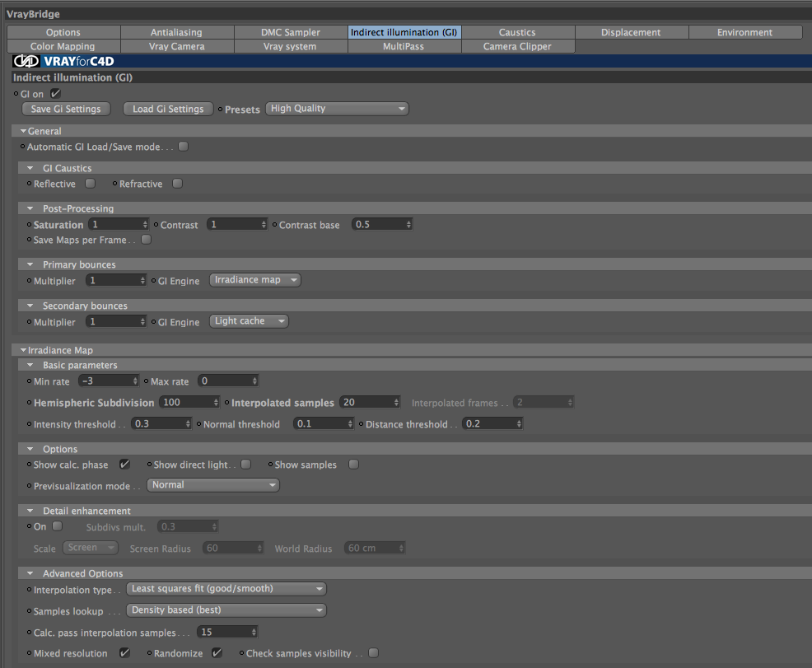Click the Min rate field
The width and height of the screenshot is (812, 668).
(x=109, y=381)
